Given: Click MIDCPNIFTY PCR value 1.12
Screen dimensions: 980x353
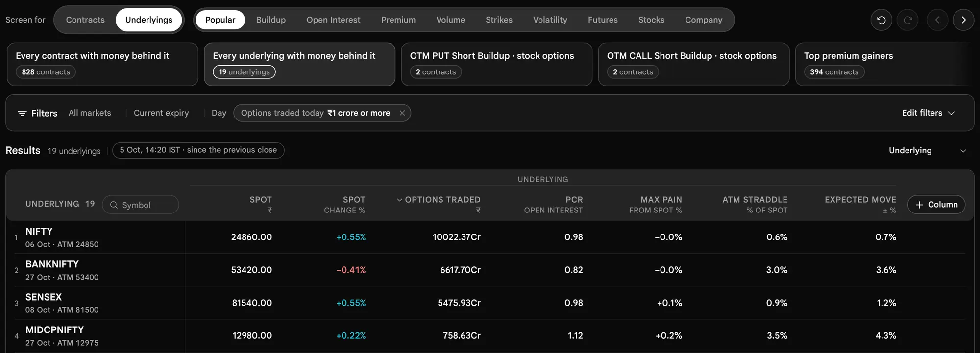Looking at the screenshot, I should (575, 336).
